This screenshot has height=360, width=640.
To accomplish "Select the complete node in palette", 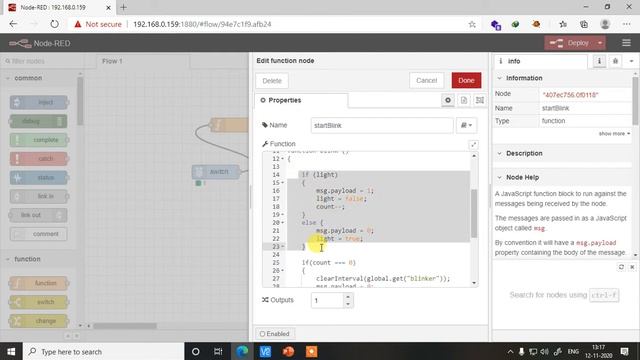I will tap(39, 140).
